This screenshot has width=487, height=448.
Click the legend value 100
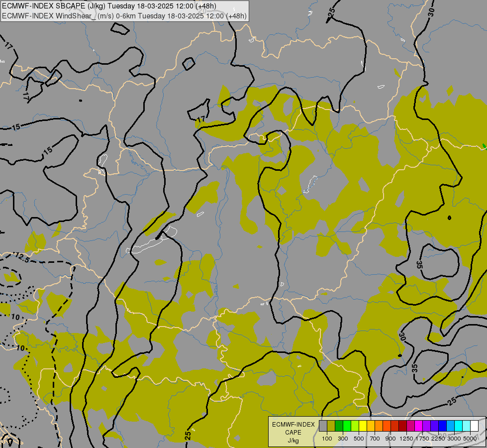(327, 439)
